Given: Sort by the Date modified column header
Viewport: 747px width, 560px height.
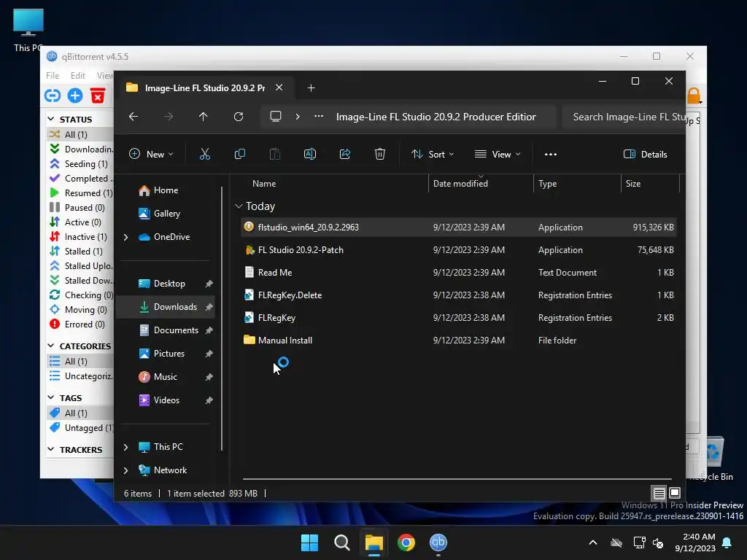Looking at the screenshot, I should pos(460,183).
